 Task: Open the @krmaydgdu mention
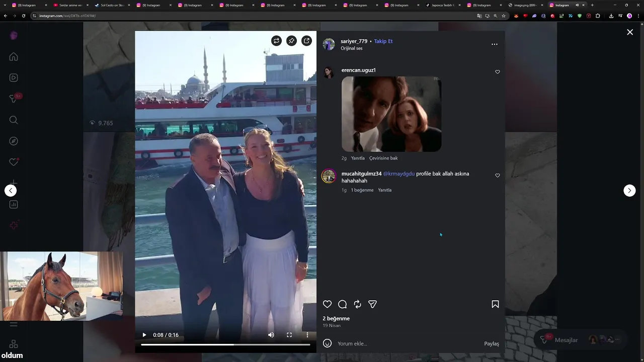pos(399,173)
